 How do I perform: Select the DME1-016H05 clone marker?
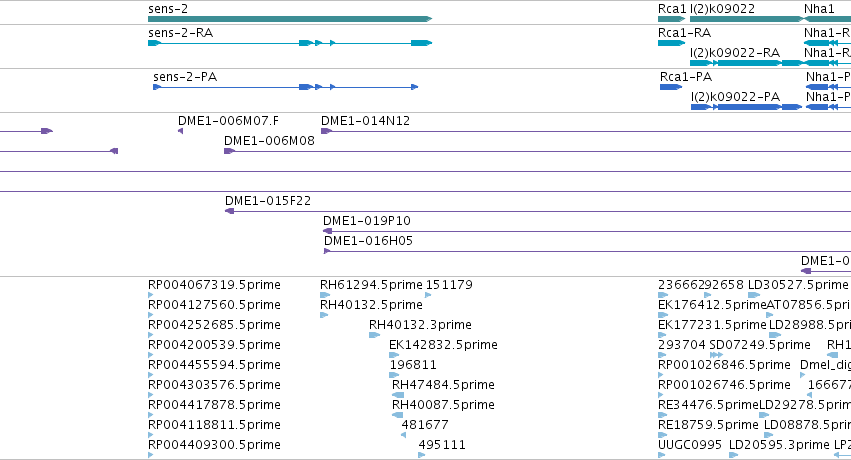(327, 251)
